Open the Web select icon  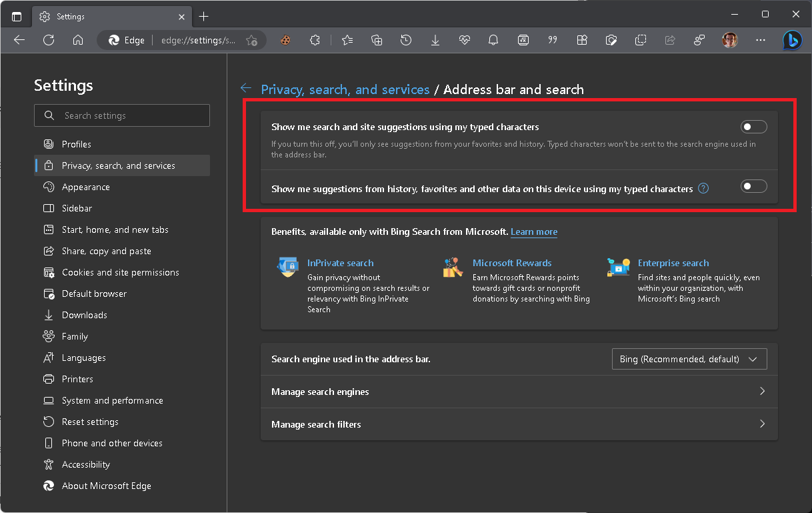click(x=641, y=40)
